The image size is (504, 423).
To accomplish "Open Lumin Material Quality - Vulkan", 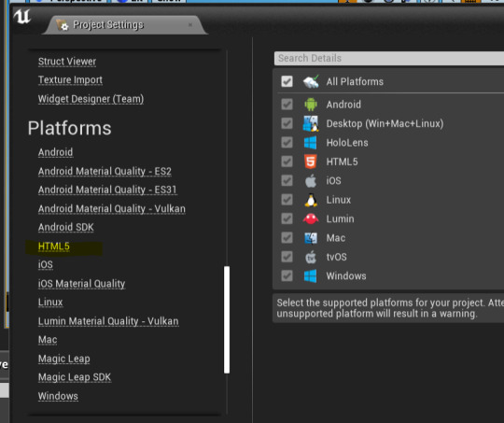I will pyautogui.click(x=108, y=321).
